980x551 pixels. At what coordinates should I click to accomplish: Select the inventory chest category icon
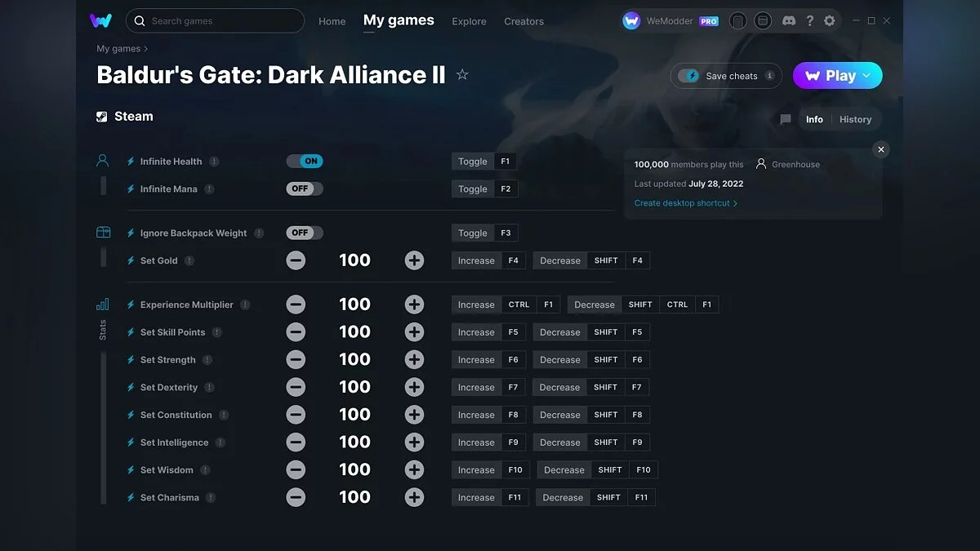(x=103, y=233)
